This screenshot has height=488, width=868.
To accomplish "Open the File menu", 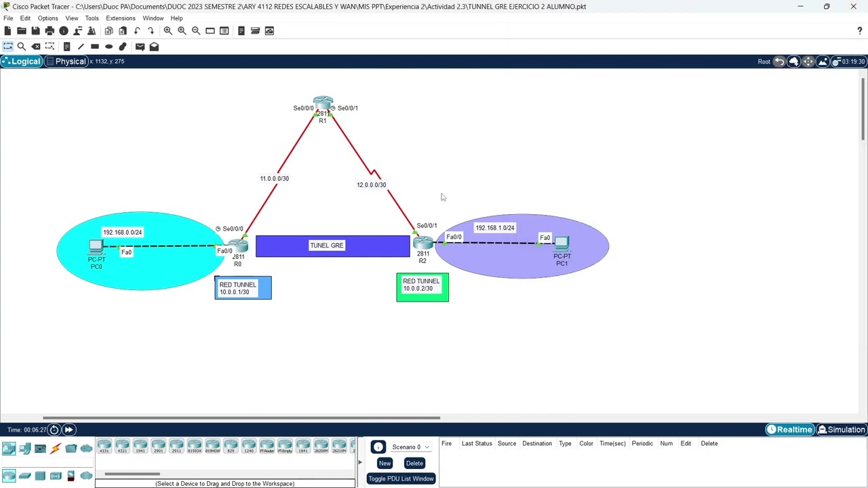I will [x=8, y=18].
